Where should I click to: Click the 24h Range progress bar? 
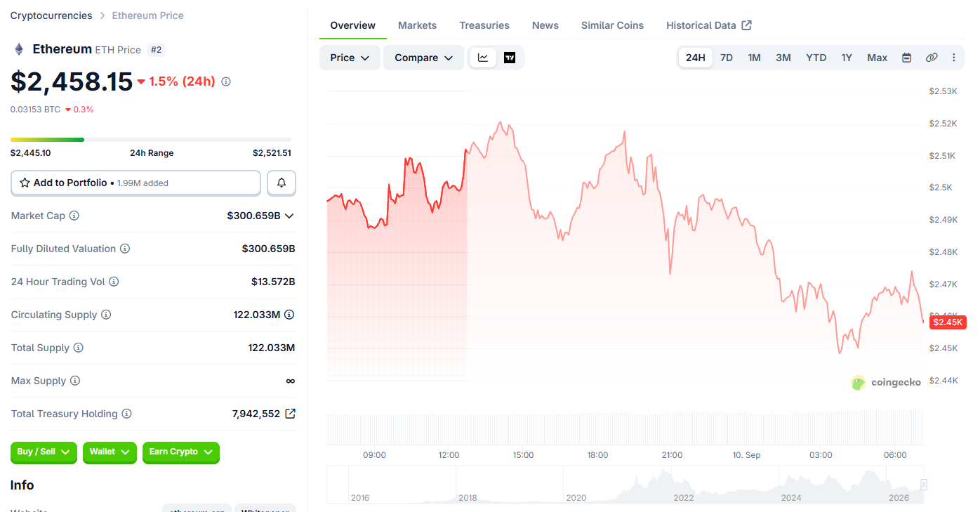coord(151,140)
